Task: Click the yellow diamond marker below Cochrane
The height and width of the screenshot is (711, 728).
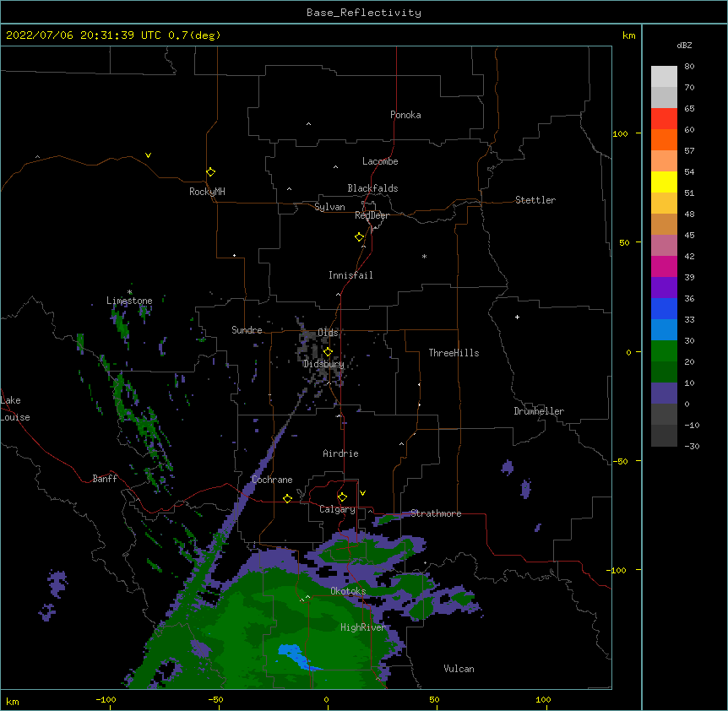Action: pos(287,498)
